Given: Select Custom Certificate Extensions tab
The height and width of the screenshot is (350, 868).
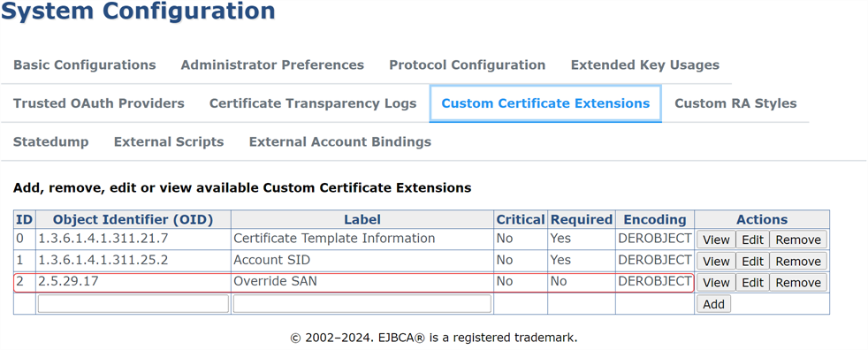Looking at the screenshot, I should (545, 103).
